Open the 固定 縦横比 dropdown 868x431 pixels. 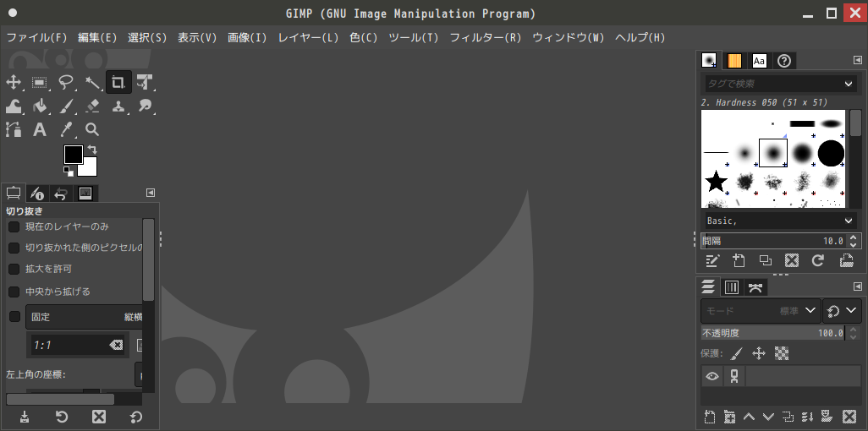(84, 317)
